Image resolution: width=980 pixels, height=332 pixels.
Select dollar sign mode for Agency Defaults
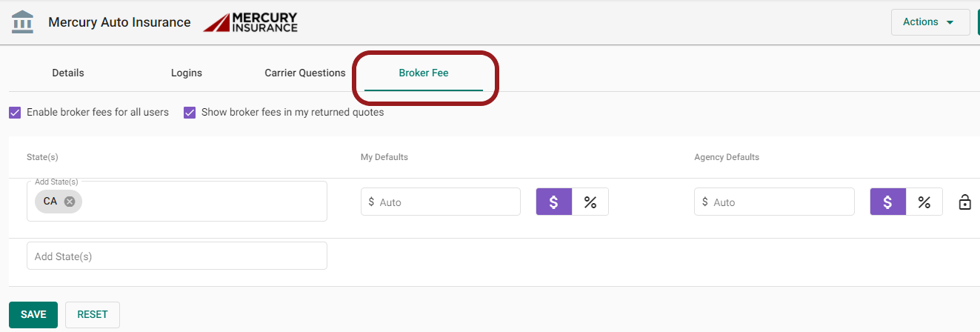click(887, 202)
